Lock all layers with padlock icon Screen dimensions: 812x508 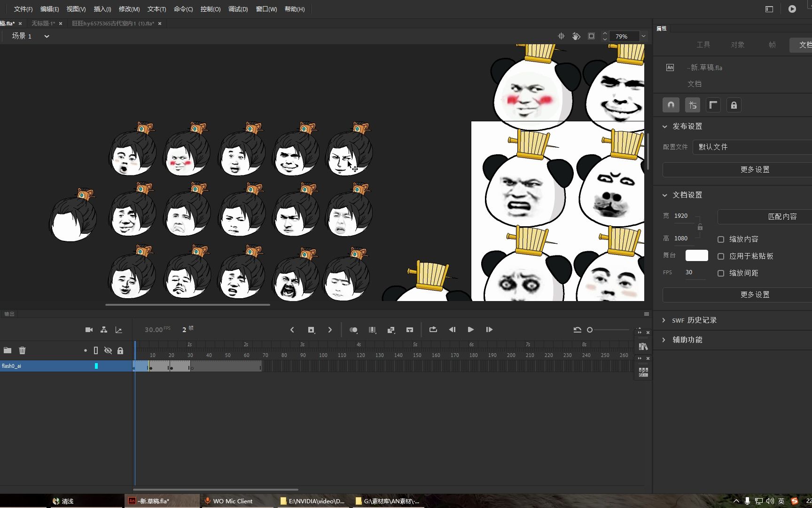pyautogui.click(x=120, y=350)
